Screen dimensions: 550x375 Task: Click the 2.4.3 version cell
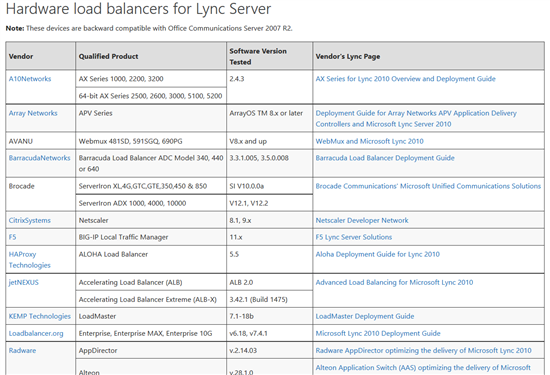pos(269,87)
